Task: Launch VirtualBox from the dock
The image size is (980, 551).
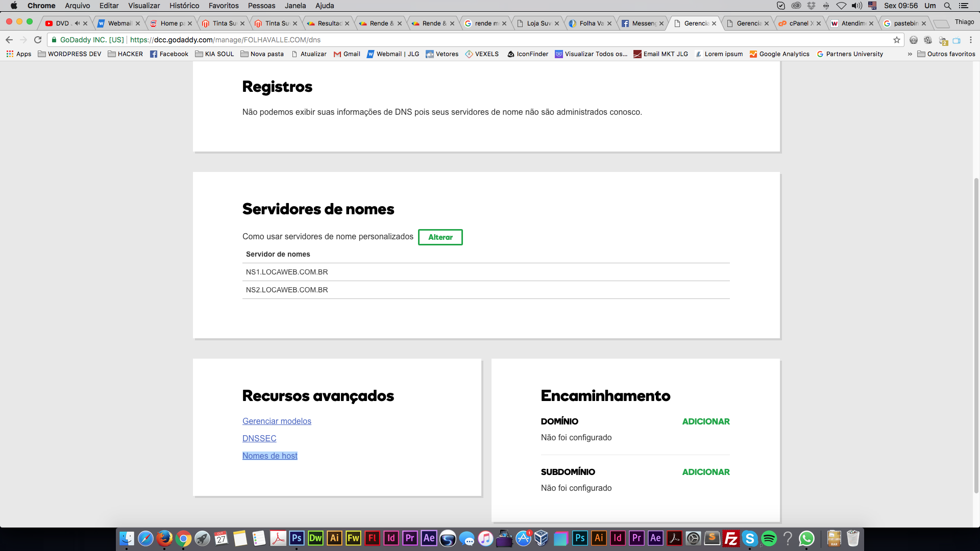Action: point(542,538)
